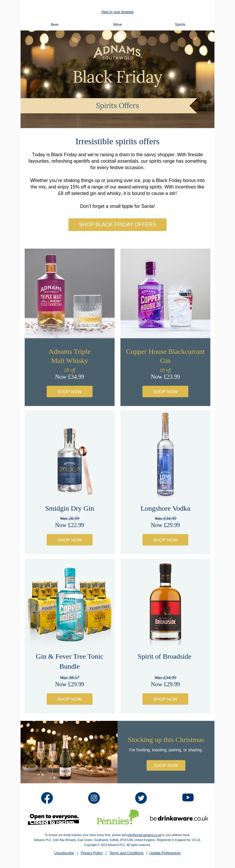Viewport: 235px width, 868px height.
Task: Open the YouTube social icon
Action: point(188,798)
